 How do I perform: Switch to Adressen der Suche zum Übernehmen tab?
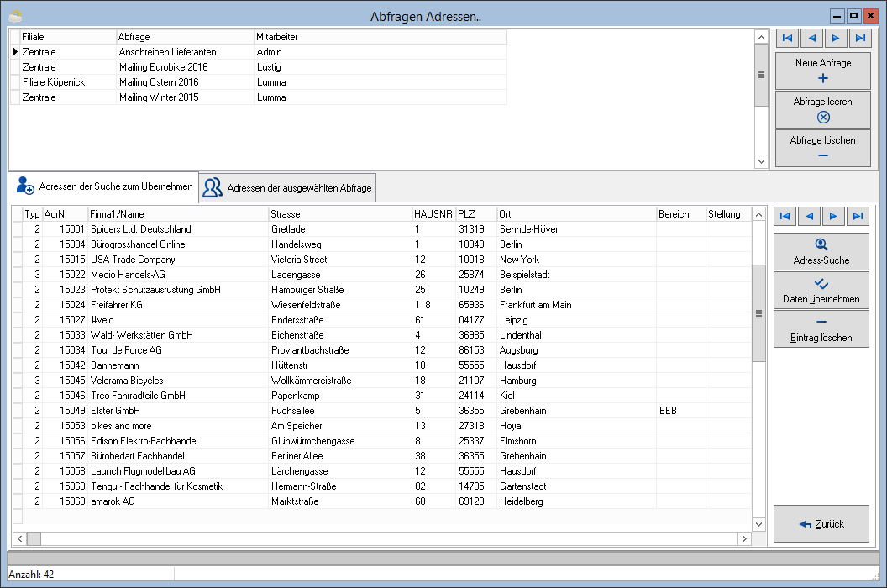click(x=104, y=186)
